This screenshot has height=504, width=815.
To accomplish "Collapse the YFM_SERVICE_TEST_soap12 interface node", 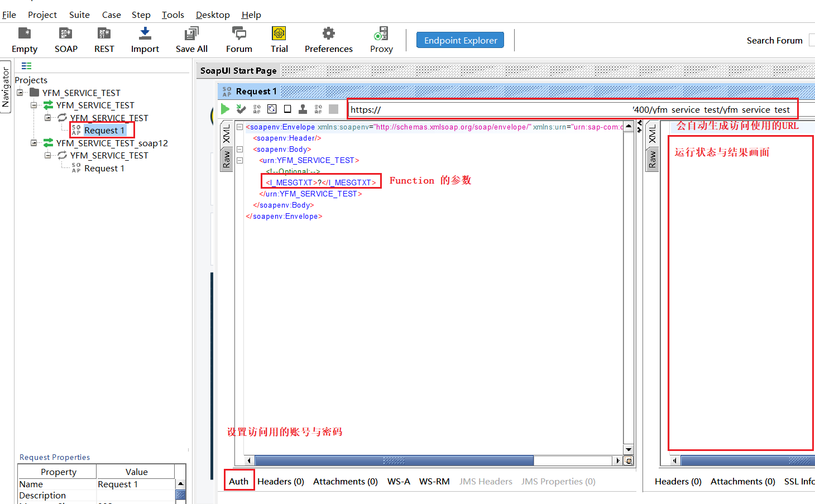I will pyautogui.click(x=34, y=143).
